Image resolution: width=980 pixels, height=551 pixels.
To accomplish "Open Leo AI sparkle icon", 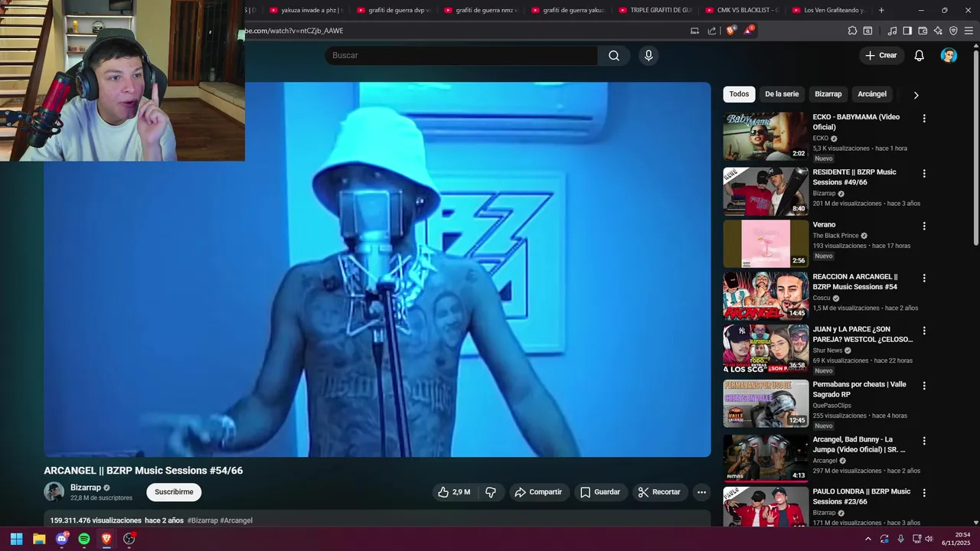I will 938,31.
